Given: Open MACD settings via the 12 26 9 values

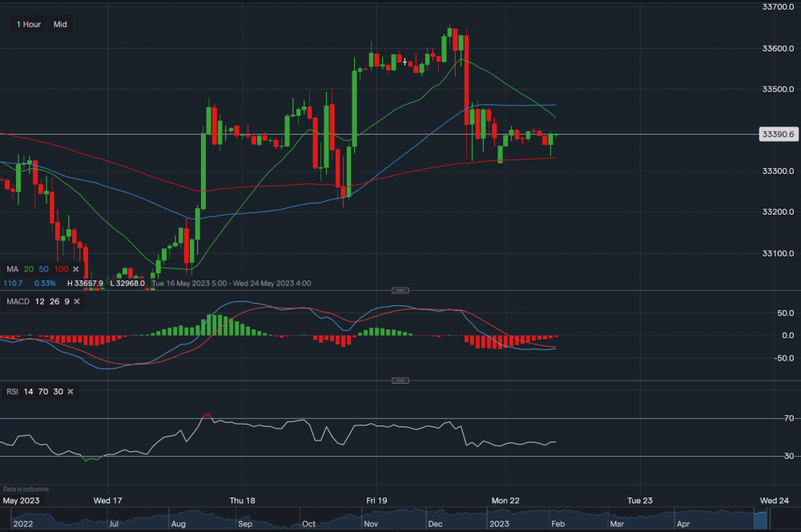Looking at the screenshot, I should click(x=53, y=301).
